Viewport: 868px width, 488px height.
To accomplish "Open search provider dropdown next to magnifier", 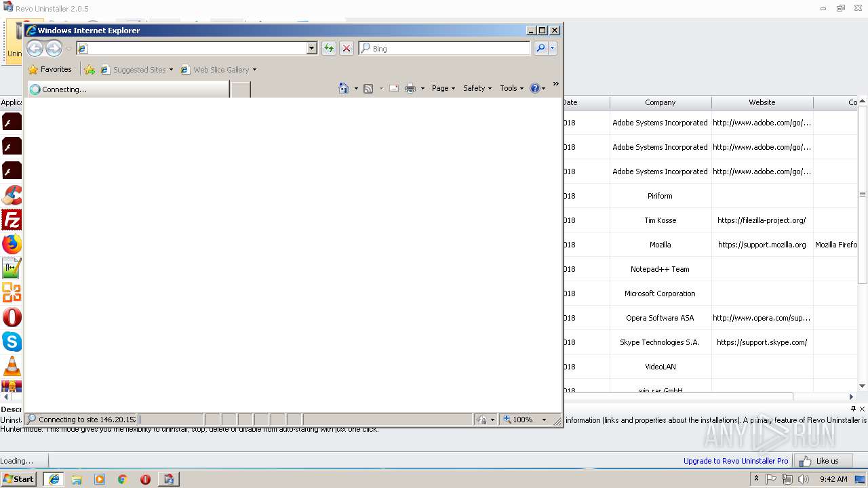I will pyautogui.click(x=553, y=48).
